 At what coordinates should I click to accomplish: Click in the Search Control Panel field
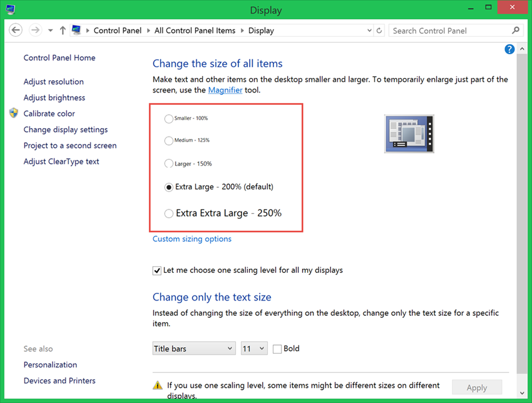[x=449, y=30]
